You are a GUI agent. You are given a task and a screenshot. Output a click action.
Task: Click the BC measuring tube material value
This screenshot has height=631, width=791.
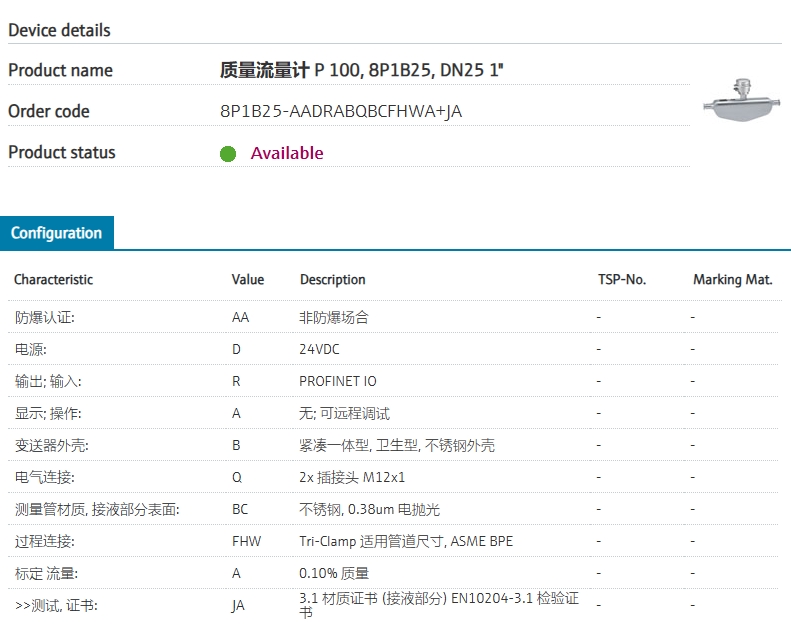[x=240, y=509]
